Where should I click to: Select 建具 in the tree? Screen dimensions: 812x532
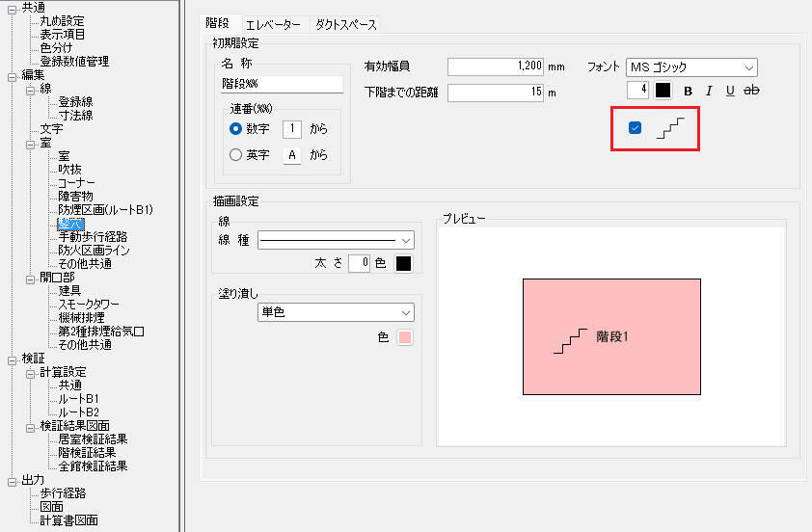tap(69, 291)
